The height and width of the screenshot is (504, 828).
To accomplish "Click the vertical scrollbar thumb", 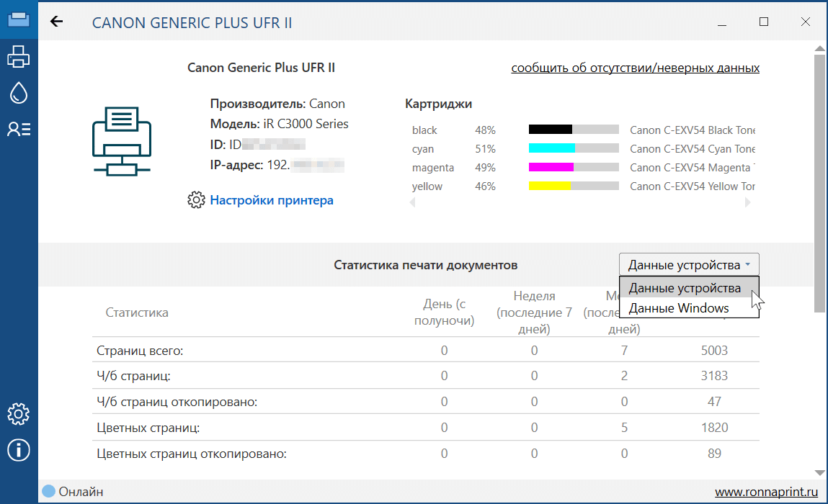I will click(x=819, y=182).
